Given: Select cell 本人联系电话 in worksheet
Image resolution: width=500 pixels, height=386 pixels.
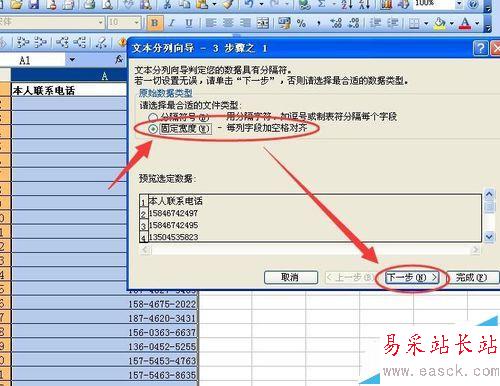Looking at the screenshot, I should 69,89.
